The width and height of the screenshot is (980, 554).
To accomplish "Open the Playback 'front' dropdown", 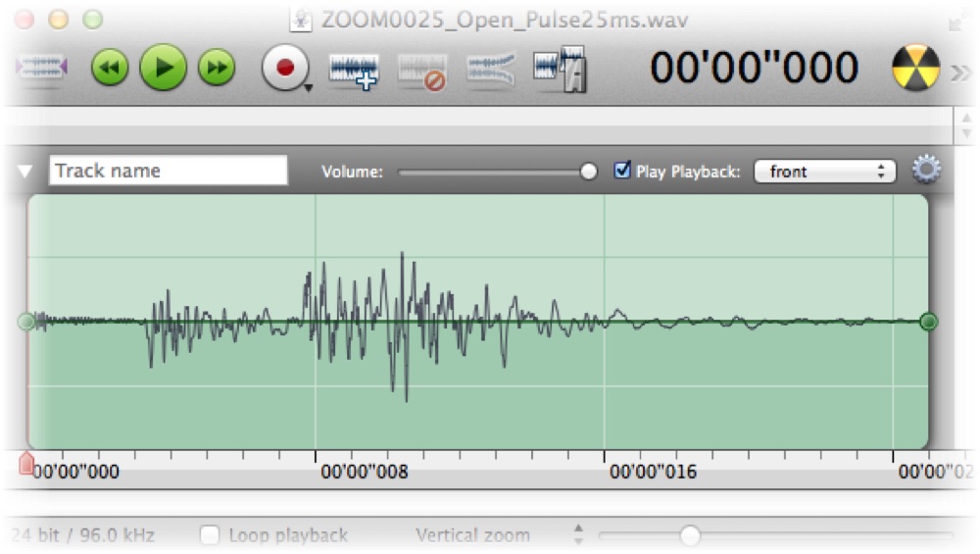I will point(825,172).
